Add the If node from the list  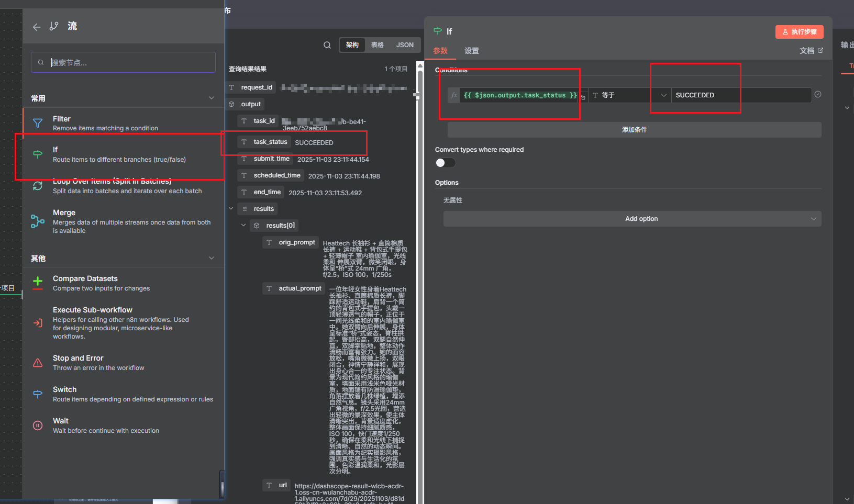pyautogui.click(x=124, y=154)
